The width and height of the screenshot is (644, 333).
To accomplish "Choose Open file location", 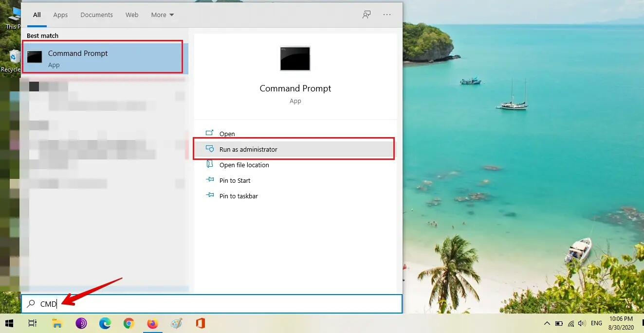I will [244, 165].
